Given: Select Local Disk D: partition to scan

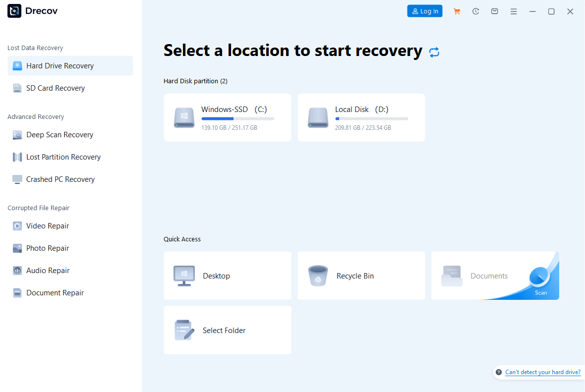Looking at the screenshot, I should [x=361, y=117].
